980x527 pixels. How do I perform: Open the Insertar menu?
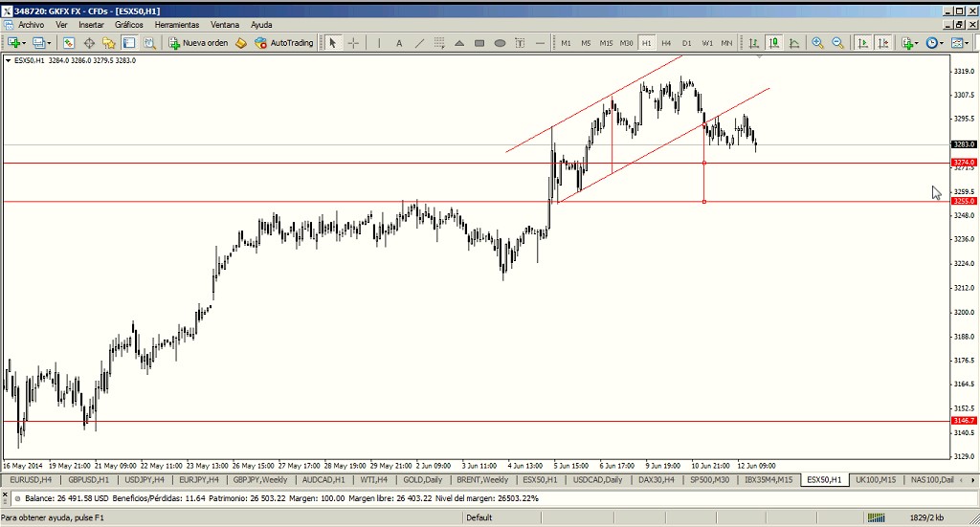pyautogui.click(x=91, y=25)
